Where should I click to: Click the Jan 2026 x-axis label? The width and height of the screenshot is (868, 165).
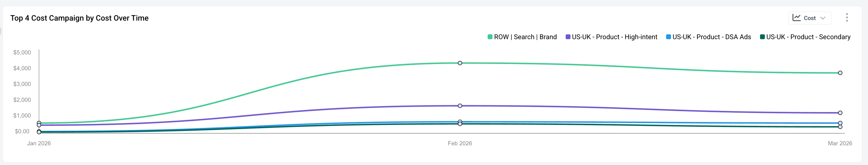[39, 143]
